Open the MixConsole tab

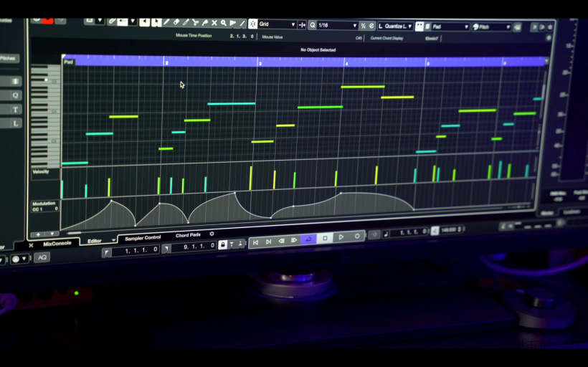pyautogui.click(x=57, y=244)
